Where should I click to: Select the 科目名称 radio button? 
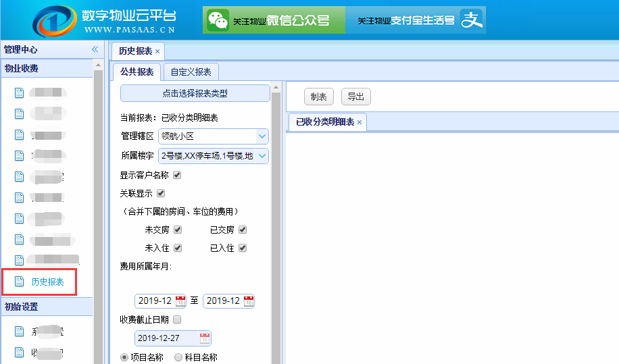(x=178, y=357)
